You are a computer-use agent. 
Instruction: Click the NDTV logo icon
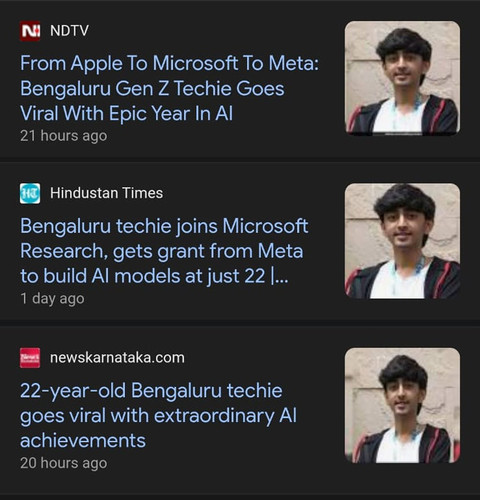pyautogui.click(x=30, y=31)
